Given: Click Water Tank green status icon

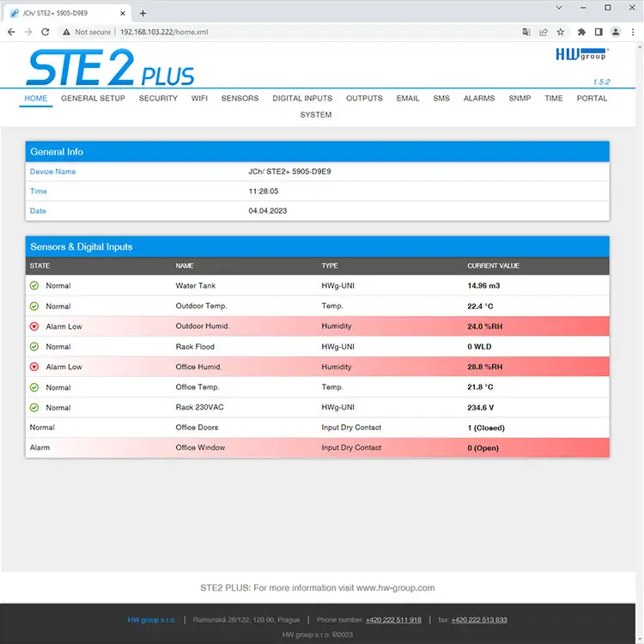Looking at the screenshot, I should tap(34, 285).
